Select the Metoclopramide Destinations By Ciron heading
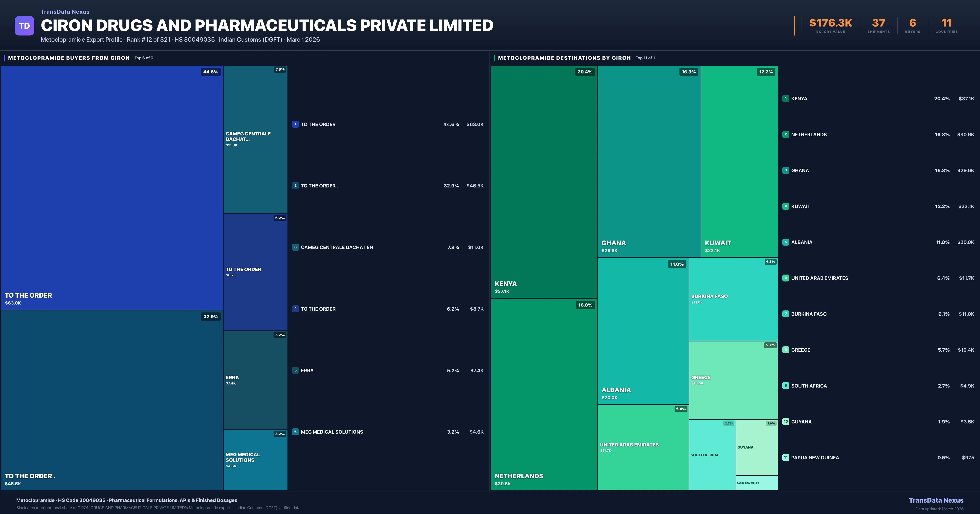This screenshot has height=514, width=980. pyautogui.click(x=564, y=58)
